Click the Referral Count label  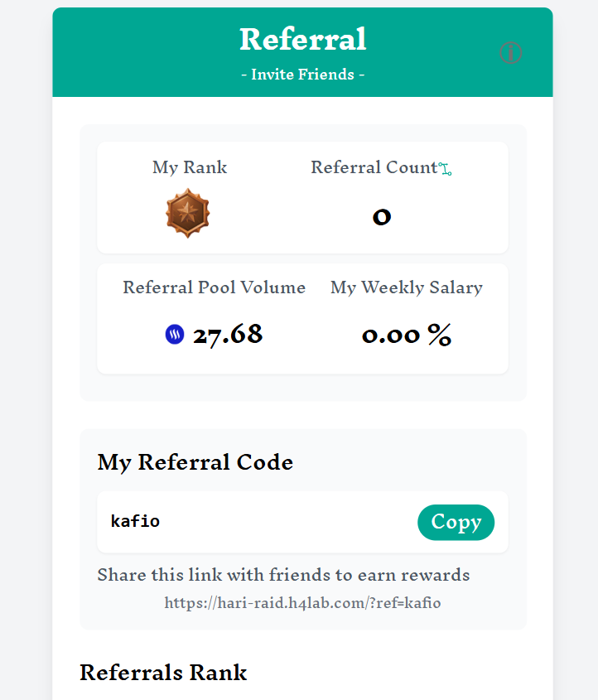click(374, 167)
